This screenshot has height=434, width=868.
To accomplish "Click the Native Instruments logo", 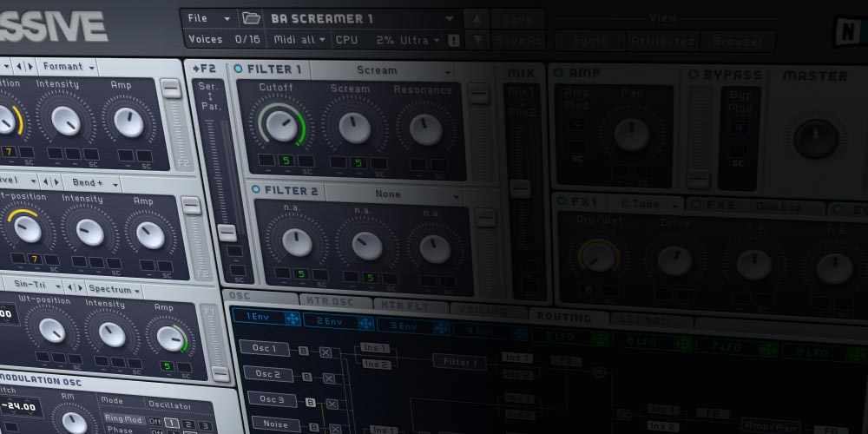I will coord(850,33).
